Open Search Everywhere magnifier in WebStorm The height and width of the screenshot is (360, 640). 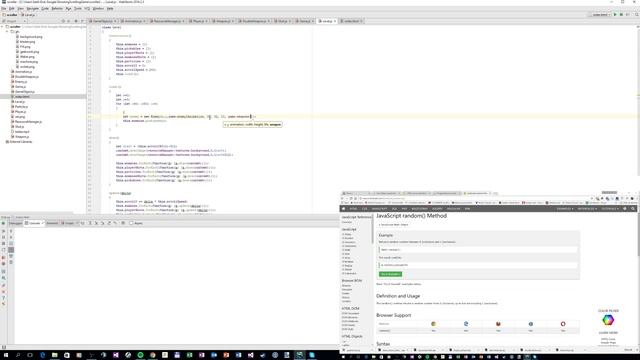click(x=636, y=15)
